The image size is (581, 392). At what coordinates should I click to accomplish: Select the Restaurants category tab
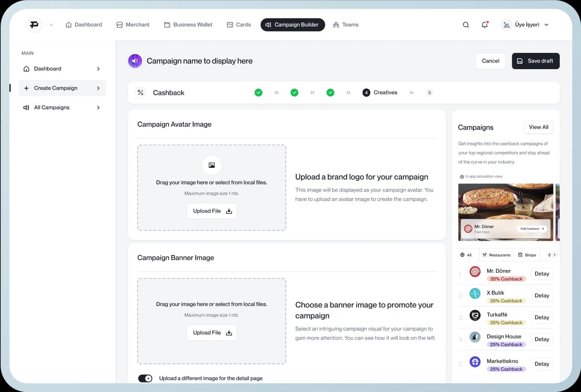point(496,255)
